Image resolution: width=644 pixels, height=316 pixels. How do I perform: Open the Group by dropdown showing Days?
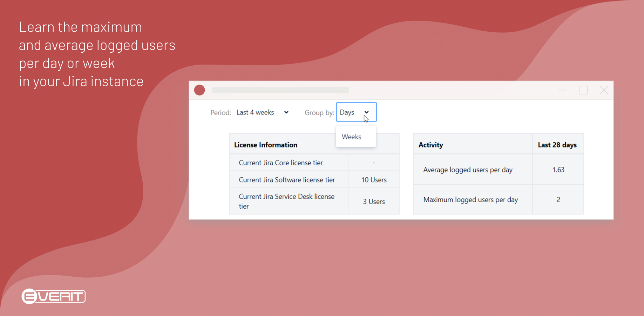[356, 112]
